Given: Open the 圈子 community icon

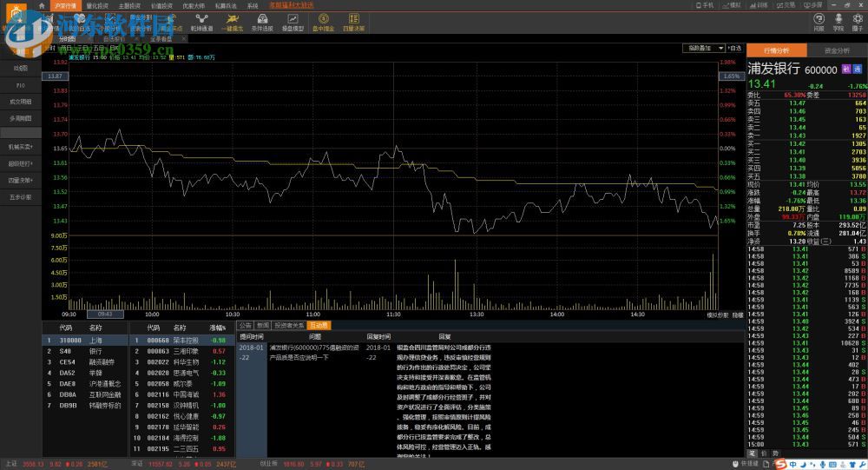Looking at the screenshot, I should coord(857,23).
